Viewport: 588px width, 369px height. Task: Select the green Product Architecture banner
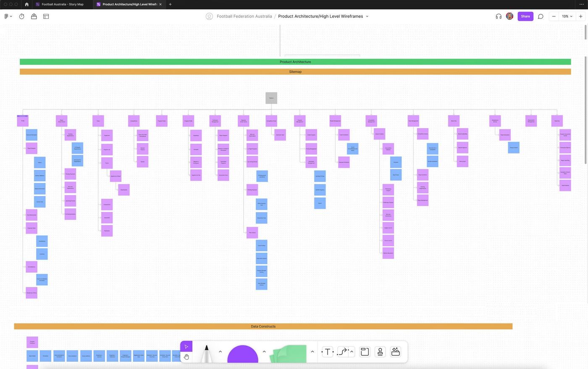[x=295, y=62]
